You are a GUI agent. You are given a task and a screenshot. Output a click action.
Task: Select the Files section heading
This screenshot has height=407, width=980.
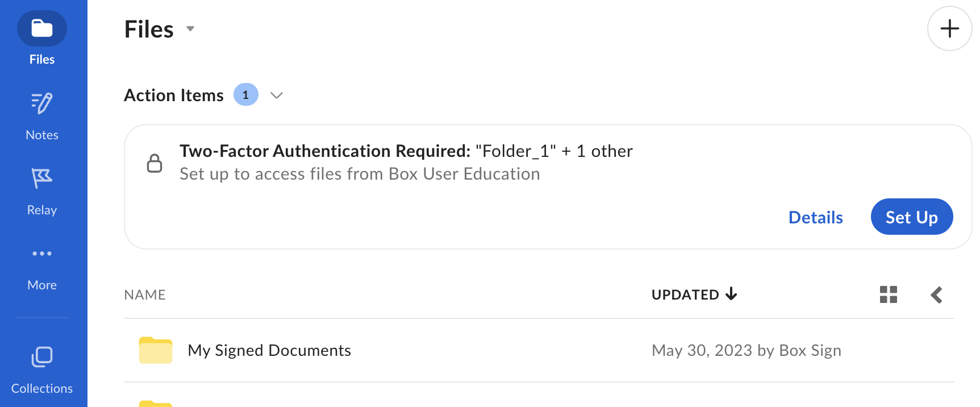point(148,28)
